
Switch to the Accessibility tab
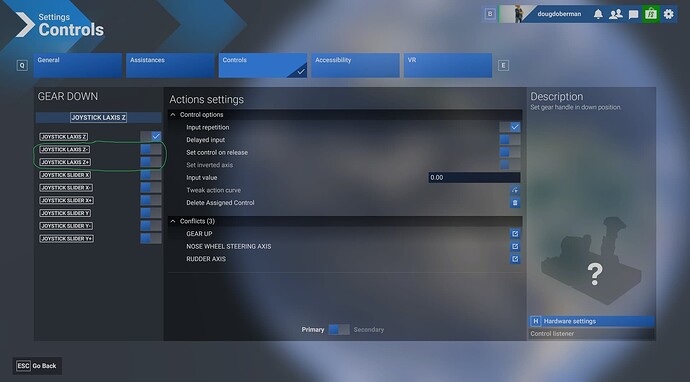[356, 66]
